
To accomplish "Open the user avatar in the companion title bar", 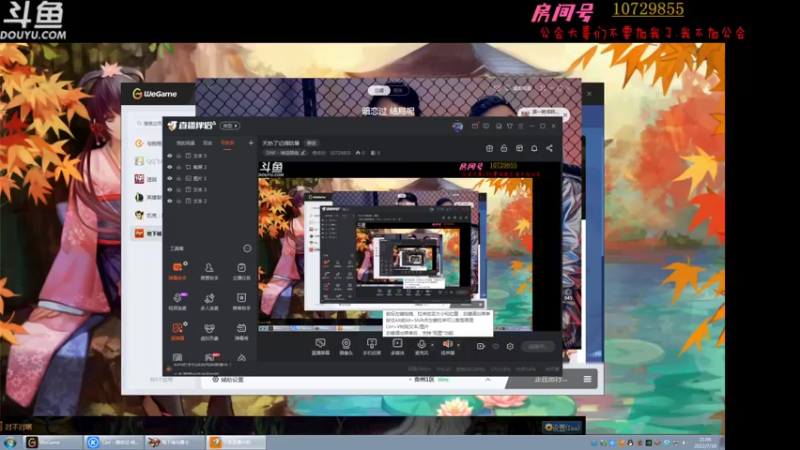I will (x=458, y=126).
